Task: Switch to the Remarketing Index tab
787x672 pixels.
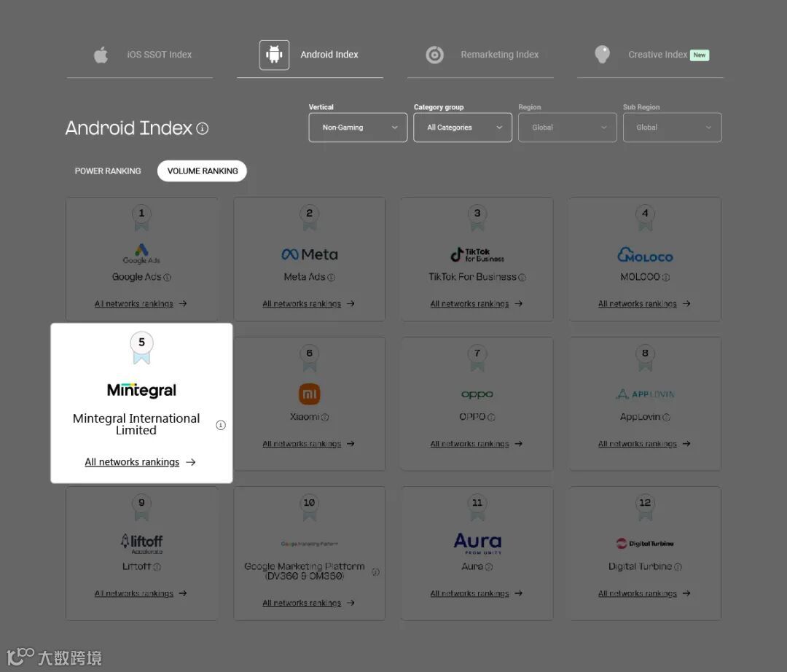Action: [480, 55]
